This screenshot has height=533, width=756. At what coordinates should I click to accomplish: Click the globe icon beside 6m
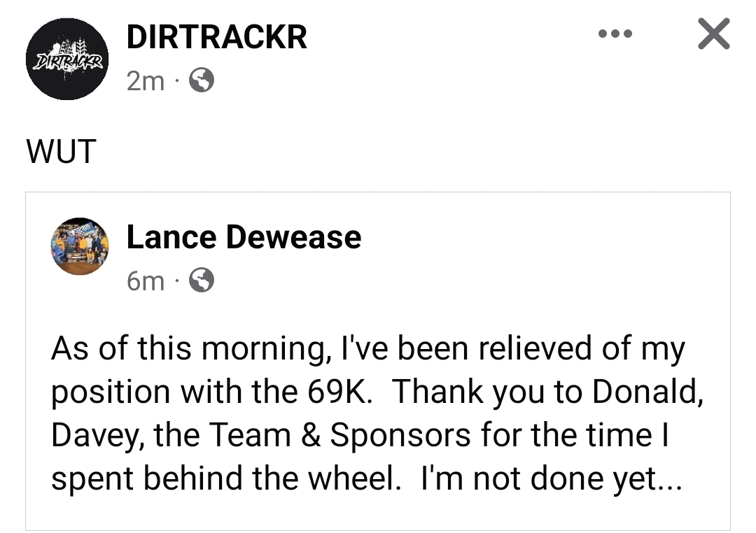point(202,280)
